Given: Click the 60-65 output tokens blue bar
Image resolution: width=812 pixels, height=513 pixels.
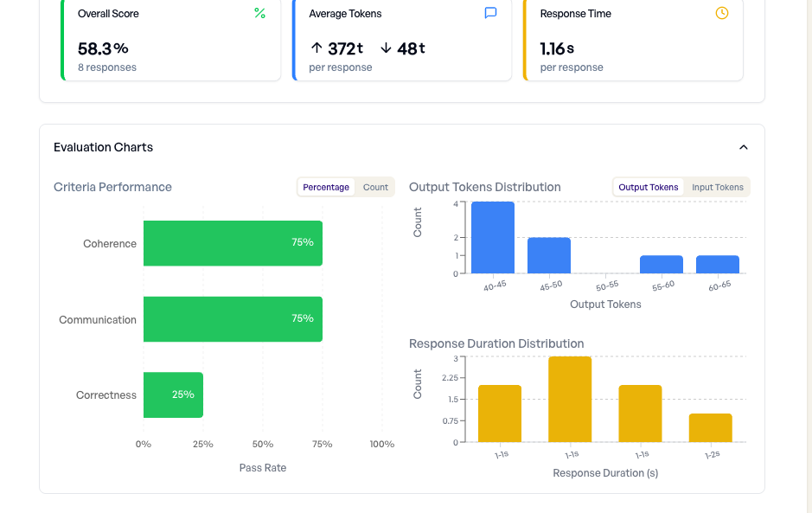Looking at the screenshot, I should pos(718,265).
